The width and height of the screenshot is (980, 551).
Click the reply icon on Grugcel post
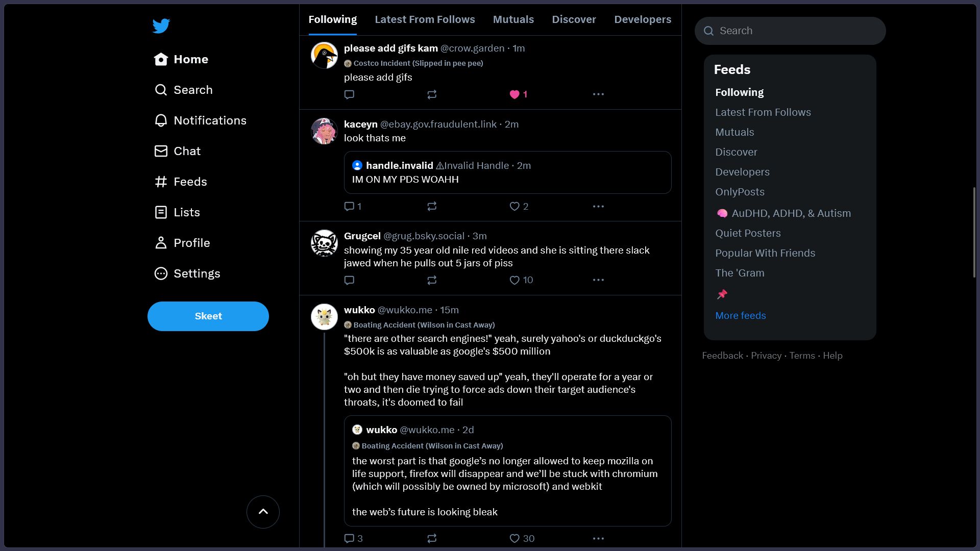(349, 280)
